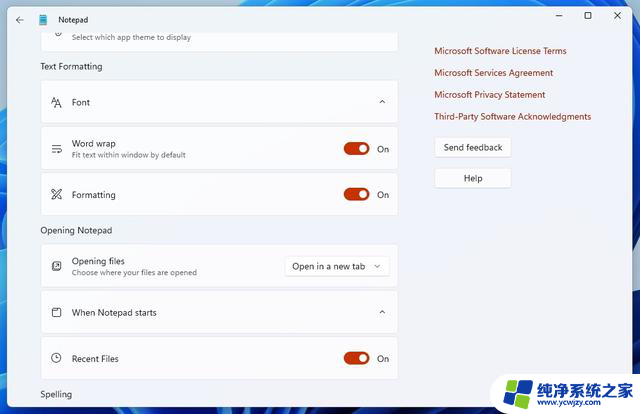Click 'Select which app theme to display' text

click(x=131, y=37)
